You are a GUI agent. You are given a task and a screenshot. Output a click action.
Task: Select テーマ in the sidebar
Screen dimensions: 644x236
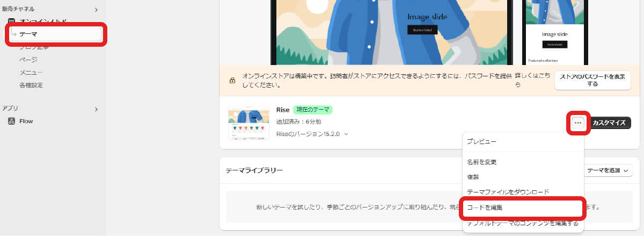tap(28, 34)
